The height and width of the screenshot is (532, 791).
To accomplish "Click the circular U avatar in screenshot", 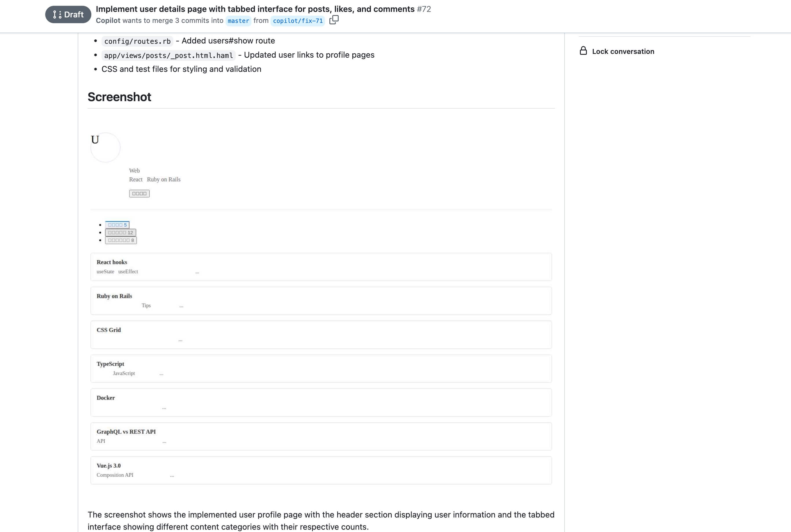I will 105,147.
